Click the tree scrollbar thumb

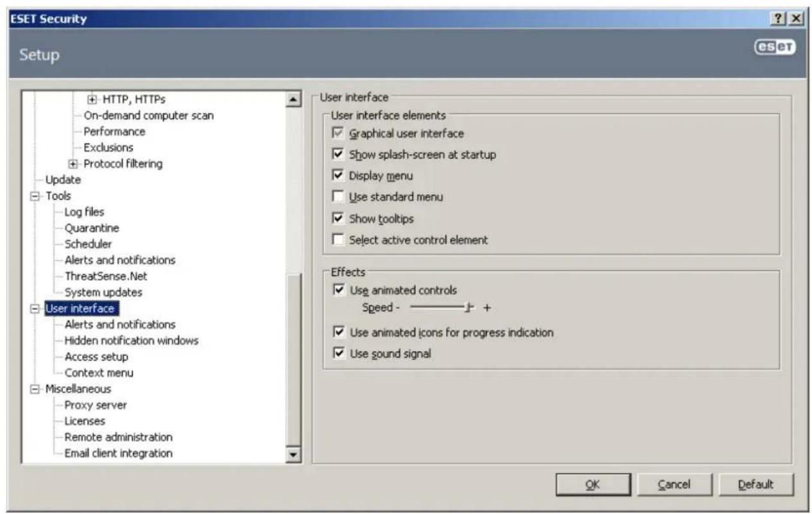tap(294, 360)
